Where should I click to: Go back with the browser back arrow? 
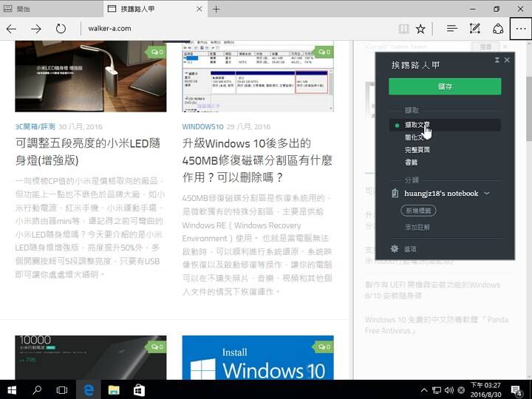point(11,29)
